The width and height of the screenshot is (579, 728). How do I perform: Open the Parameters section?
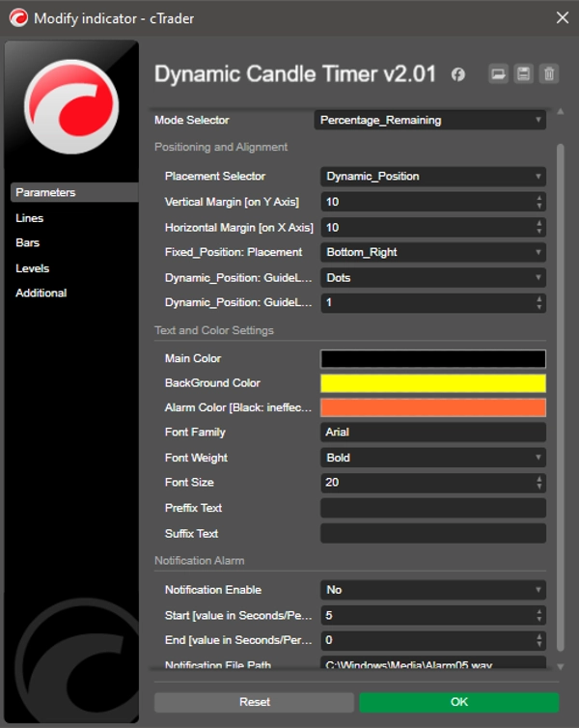click(x=74, y=192)
